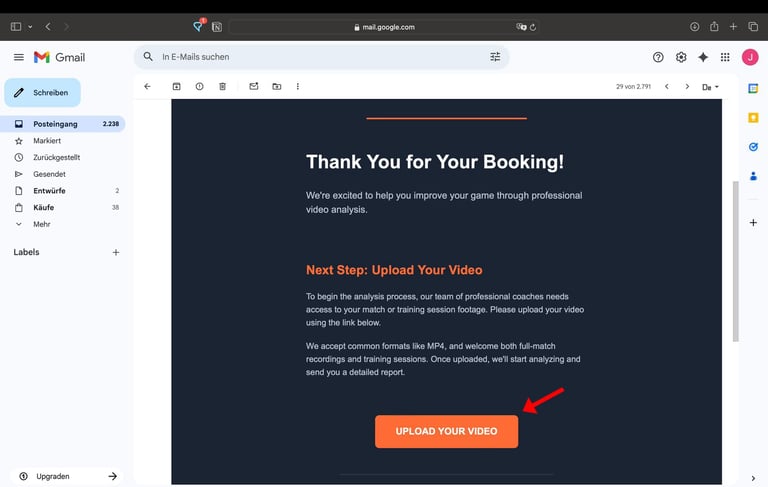Go back to inbox arrow
The height and width of the screenshot is (487, 768).
coord(147,87)
